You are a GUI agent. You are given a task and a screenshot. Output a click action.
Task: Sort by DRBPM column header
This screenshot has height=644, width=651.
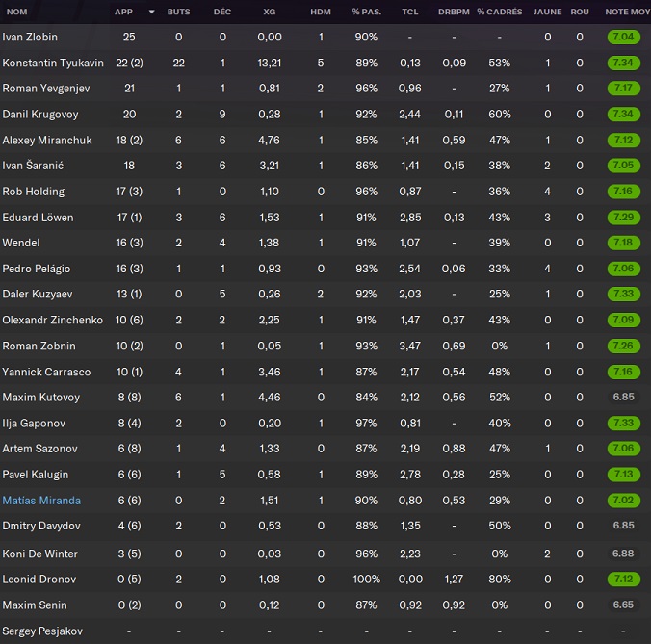tap(454, 12)
